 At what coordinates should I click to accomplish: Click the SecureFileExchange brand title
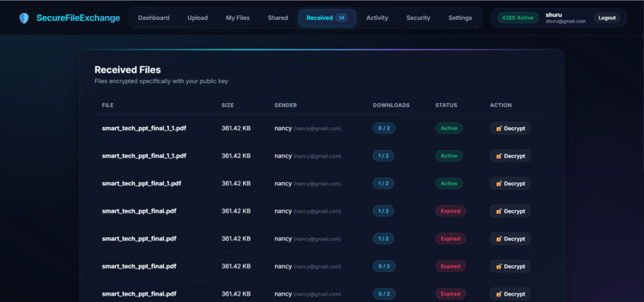pyautogui.click(x=78, y=18)
